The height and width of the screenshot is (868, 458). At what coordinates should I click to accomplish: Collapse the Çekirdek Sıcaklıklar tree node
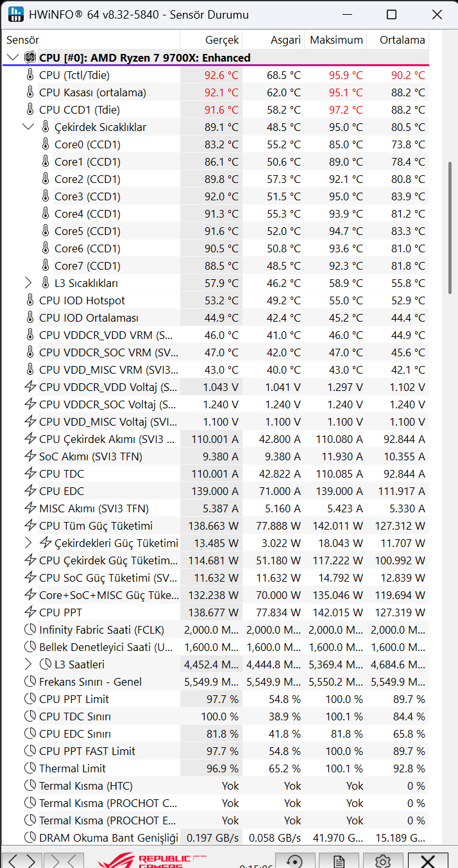[x=28, y=127]
